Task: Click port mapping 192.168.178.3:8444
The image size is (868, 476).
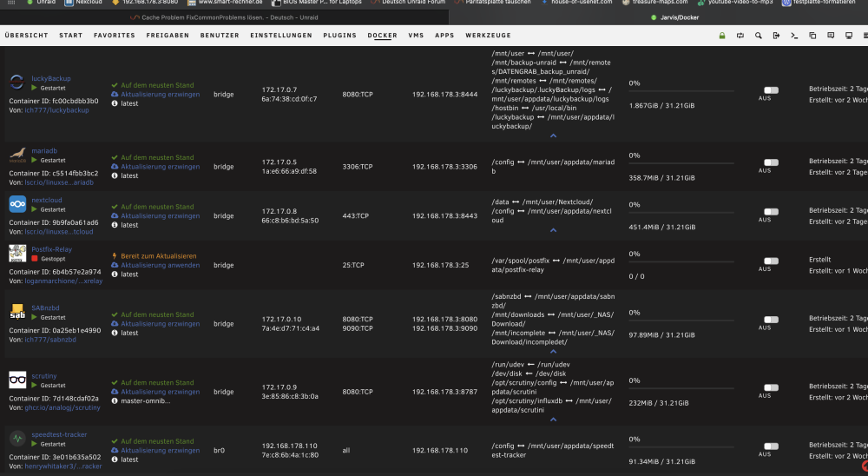Action: [x=444, y=94]
